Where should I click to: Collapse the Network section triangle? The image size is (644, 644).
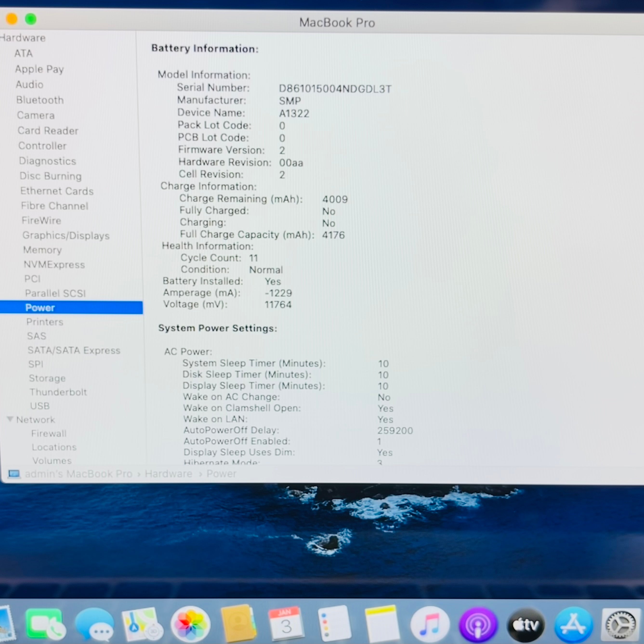tap(10, 419)
